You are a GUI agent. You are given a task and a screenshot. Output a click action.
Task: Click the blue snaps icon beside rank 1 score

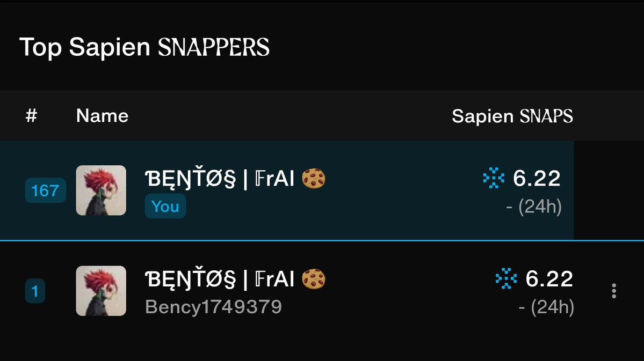tap(506, 278)
